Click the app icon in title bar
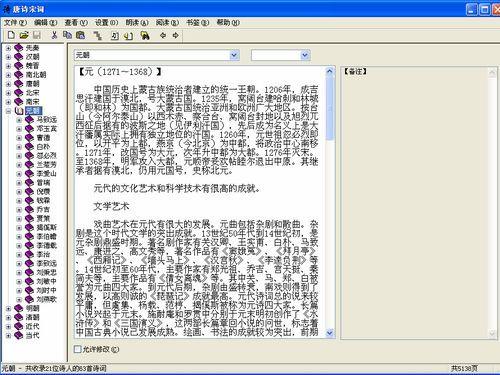The height and width of the screenshot is (375, 500). tap(7, 9)
